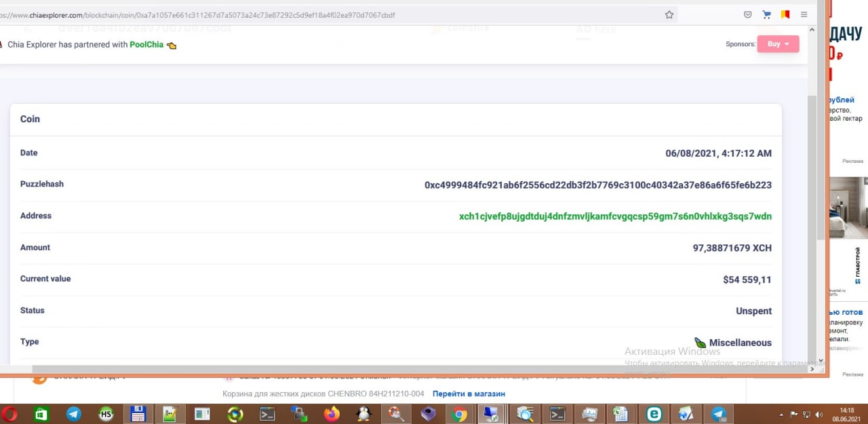868x424 pixels.
Task: Open the green Store app on taskbar
Action: pos(41,414)
